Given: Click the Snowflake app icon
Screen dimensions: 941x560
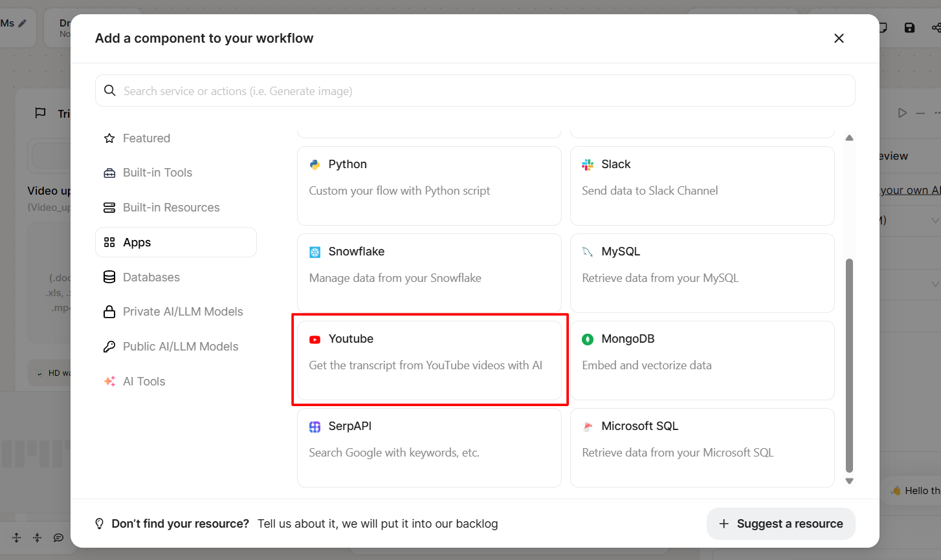Looking at the screenshot, I should 315,252.
